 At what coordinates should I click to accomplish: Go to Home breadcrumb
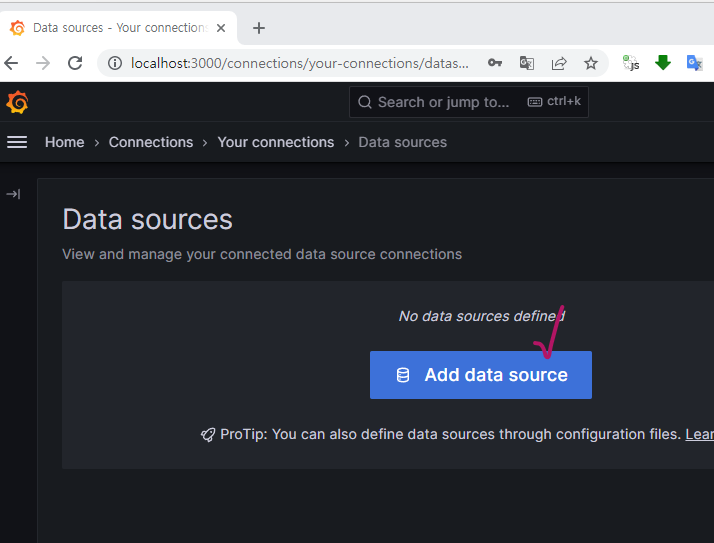coord(64,142)
